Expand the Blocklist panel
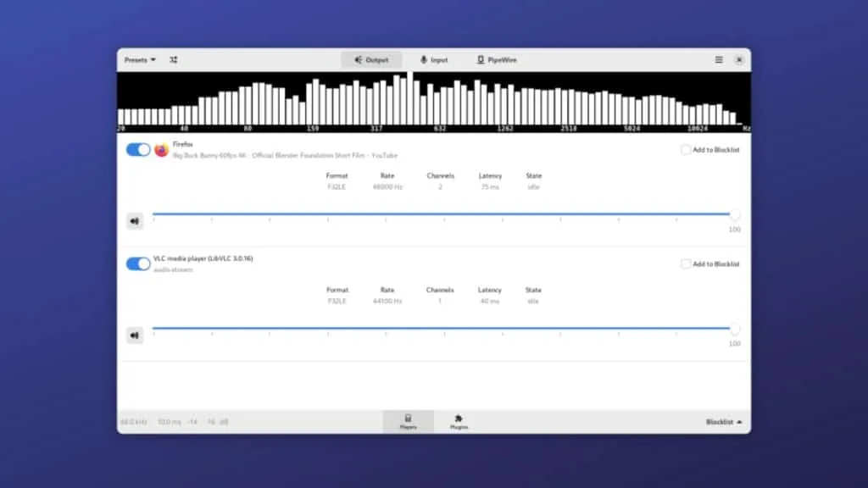 tap(724, 422)
